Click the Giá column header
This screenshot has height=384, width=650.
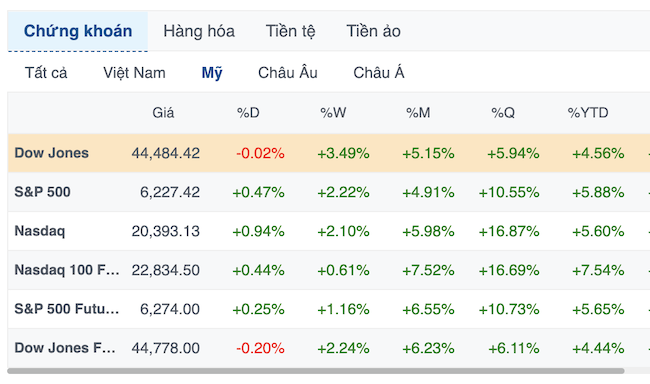(163, 113)
